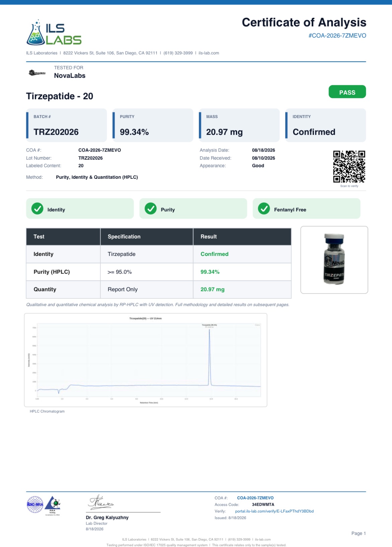Viewport: 392px width, 547px height.
Task: Click the #COA-2026-7ZMEVO number under the title
Action: click(337, 36)
